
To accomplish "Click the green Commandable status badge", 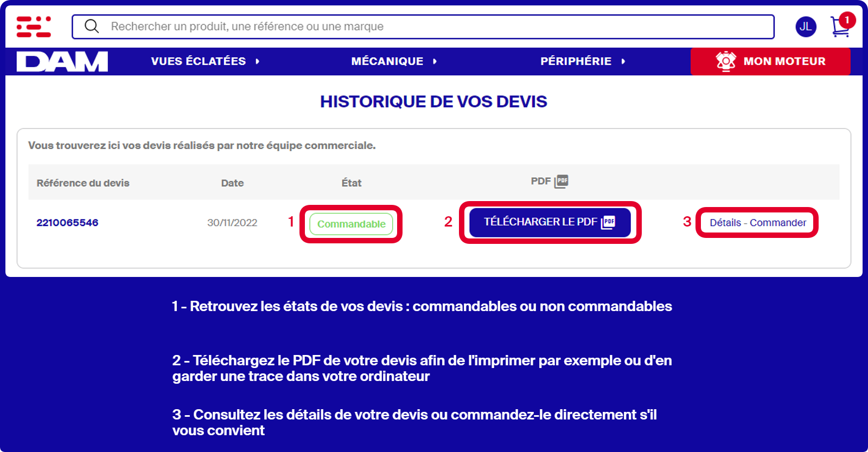I will pos(351,224).
